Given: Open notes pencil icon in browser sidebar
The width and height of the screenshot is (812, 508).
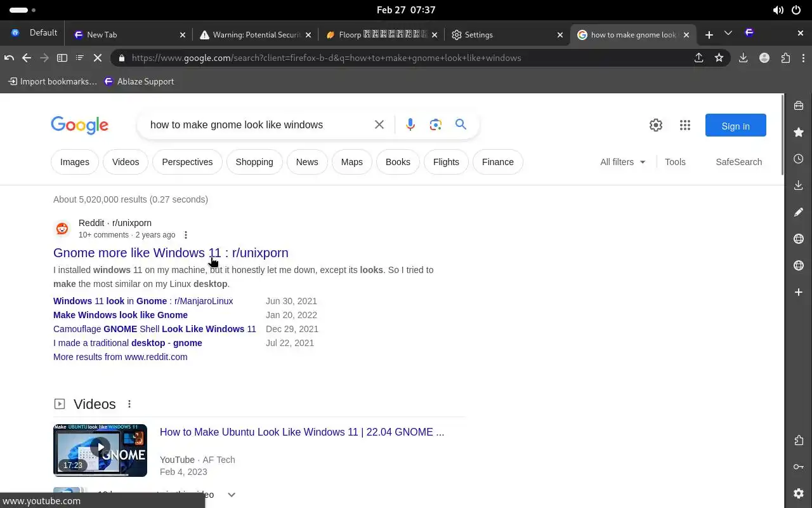Looking at the screenshot, I should click(x=799, y=212).
